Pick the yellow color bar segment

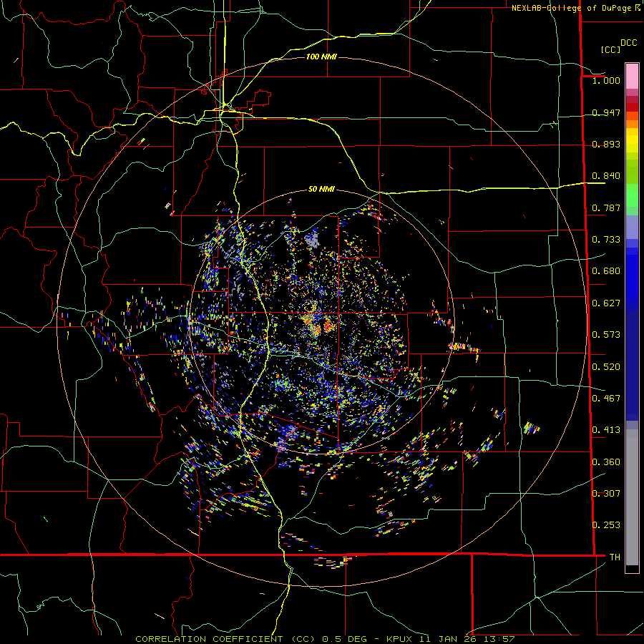click(x=632, y=140)
